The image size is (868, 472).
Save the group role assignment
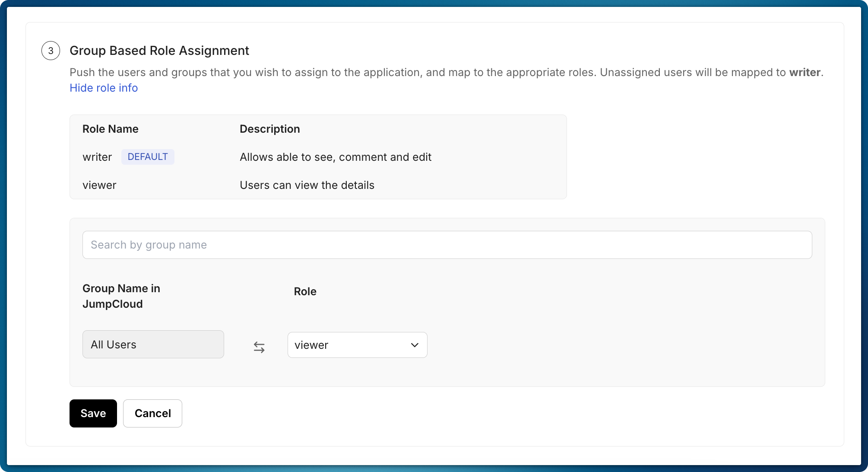pos(92,413)
